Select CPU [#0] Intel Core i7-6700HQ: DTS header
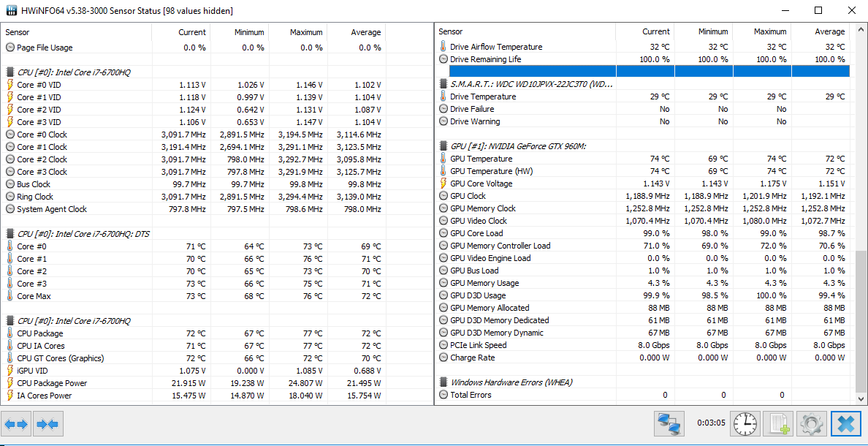The height and width of the screenshot is (446, 868). pyautogui.click(x=83, y=234)
